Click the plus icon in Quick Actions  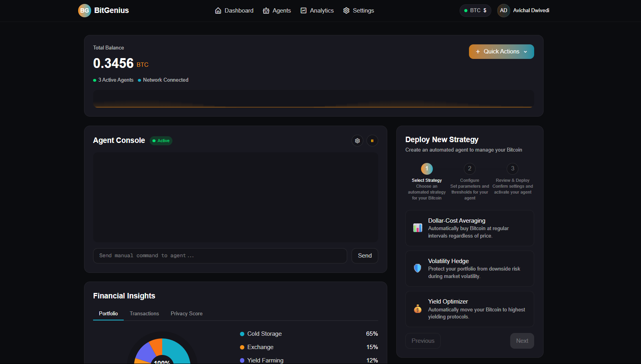click(x=478, y=51)
